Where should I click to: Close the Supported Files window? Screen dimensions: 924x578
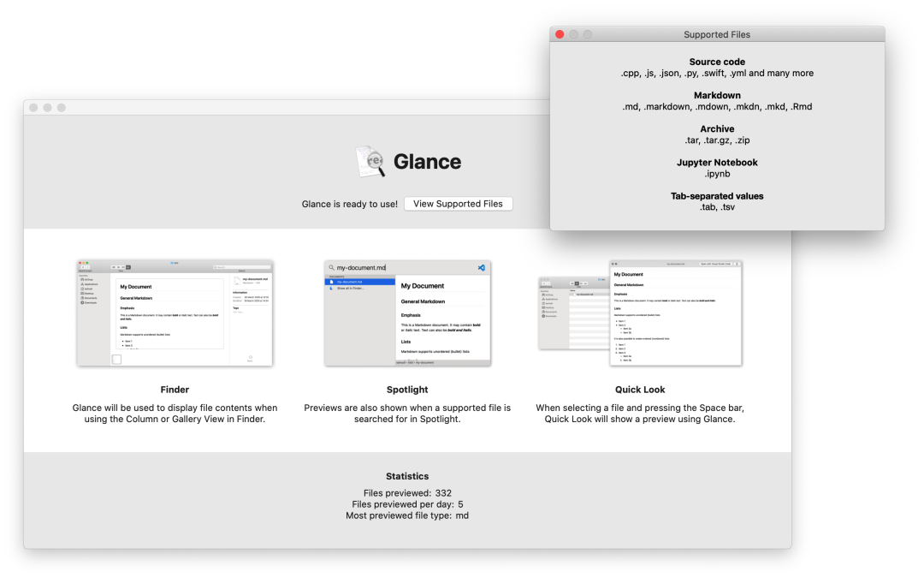pos(560,34)
